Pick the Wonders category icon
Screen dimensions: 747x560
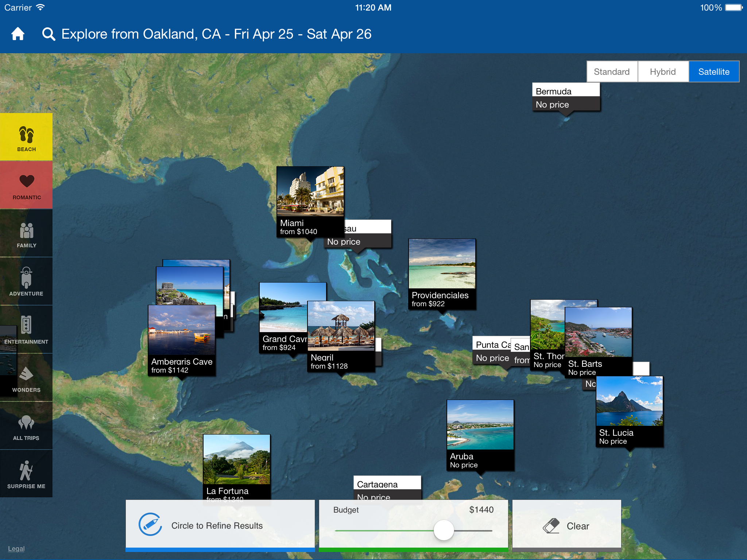point(26,378)
